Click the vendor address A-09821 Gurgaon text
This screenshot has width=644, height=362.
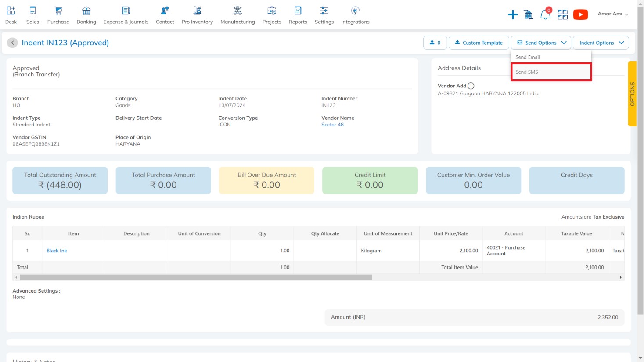coord(488,93)
